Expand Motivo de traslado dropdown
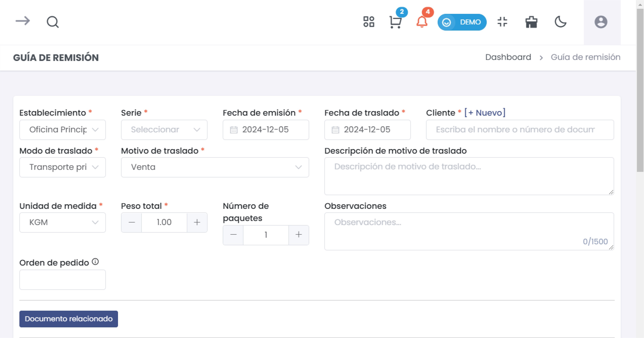The image size is (644, 338). pos(215,167)
